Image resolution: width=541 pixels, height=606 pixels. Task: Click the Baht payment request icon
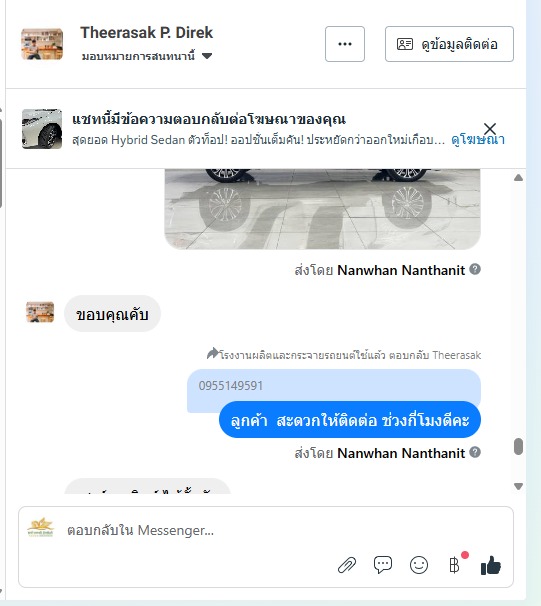coord(454,565)
